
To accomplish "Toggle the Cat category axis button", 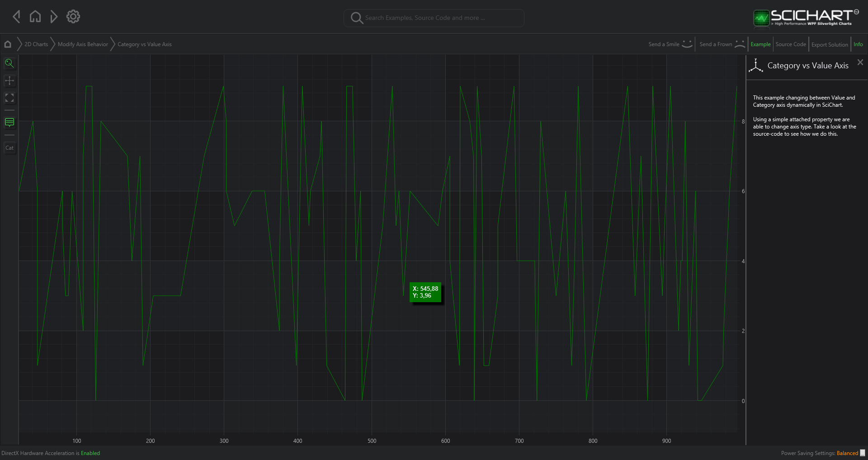I will point(9,148).
